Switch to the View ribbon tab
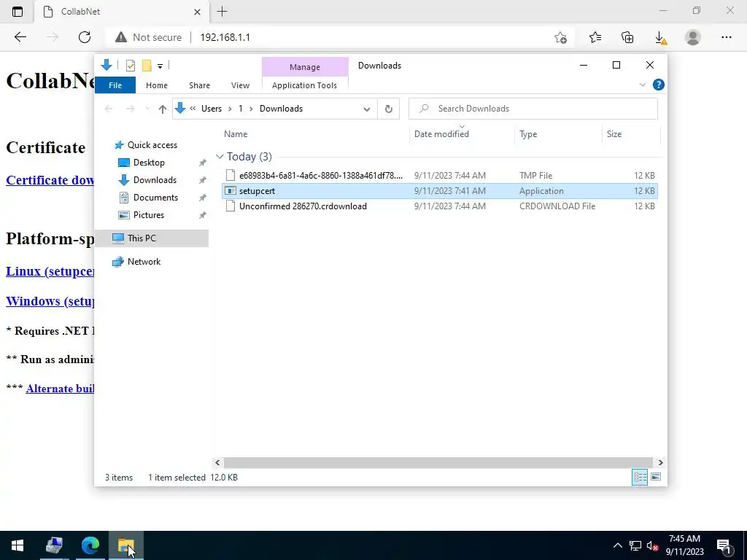Image resolution: width=747 pixels, height=560 pixels. (240, 85)
